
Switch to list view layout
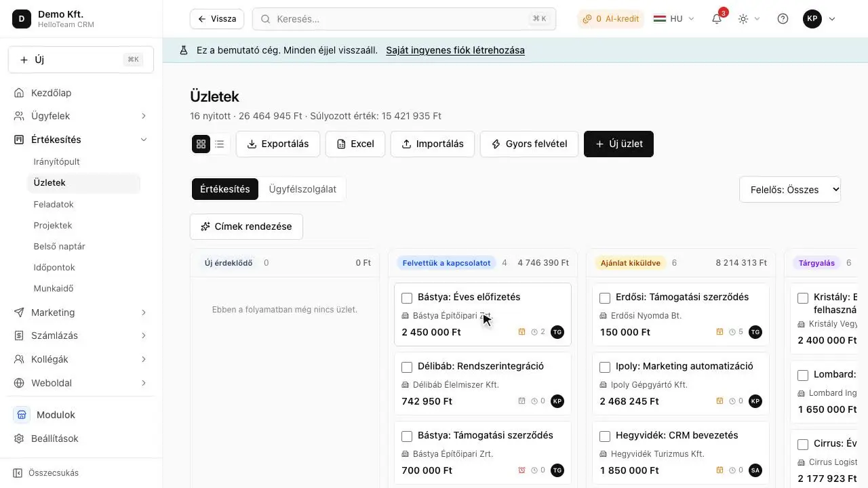(x=220, y=144)
